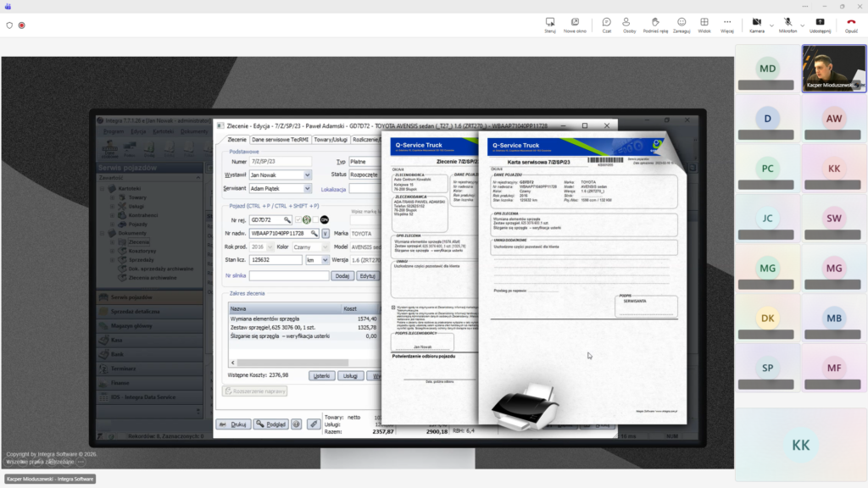Toggle the Kamera camera on

[757, 23]
